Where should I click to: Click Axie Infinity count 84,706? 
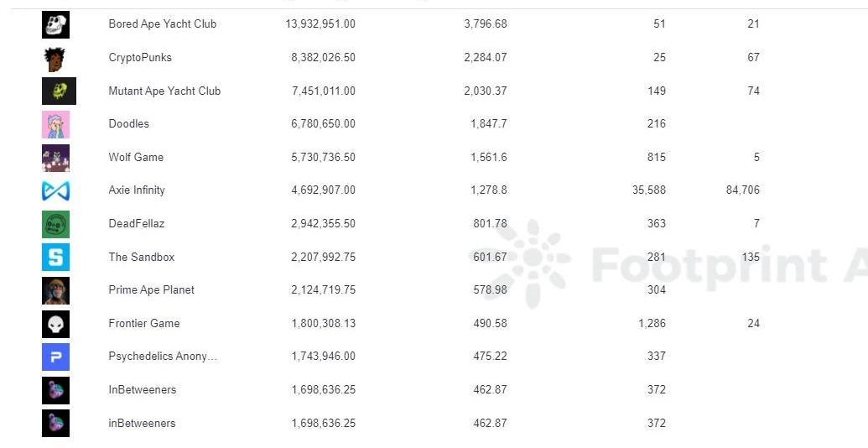click(743, 190)
